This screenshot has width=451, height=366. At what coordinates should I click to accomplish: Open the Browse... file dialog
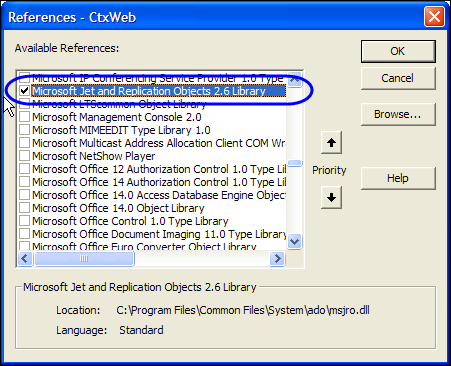[398, 114]
